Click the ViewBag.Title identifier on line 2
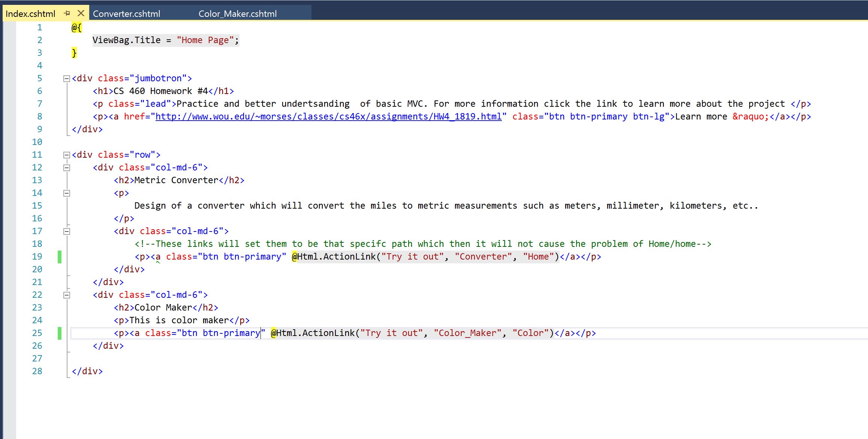The image size is (868, 439). pyautogui.click(x=126, y=40)
